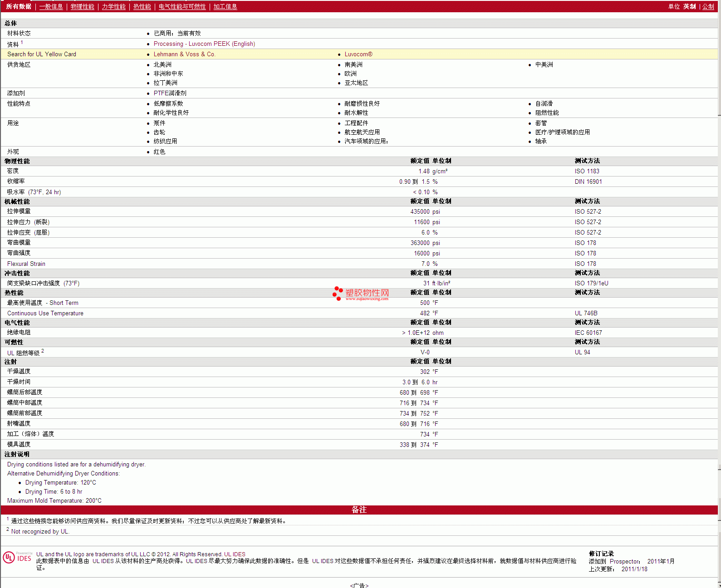721x588 pixels.
Task: Click the V-0 flammability value
Action: point(425,352)
